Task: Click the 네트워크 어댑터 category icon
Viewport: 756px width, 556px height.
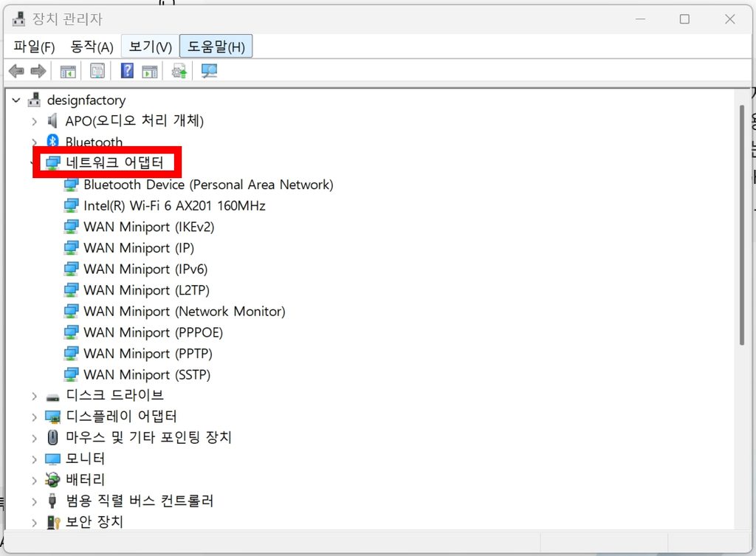Action: click(x=52, y=163)
